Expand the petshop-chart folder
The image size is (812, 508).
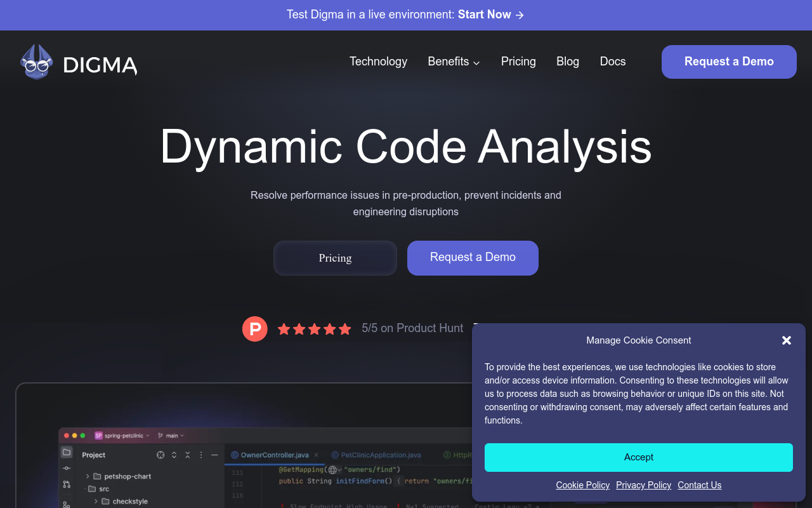pos(88,476)
